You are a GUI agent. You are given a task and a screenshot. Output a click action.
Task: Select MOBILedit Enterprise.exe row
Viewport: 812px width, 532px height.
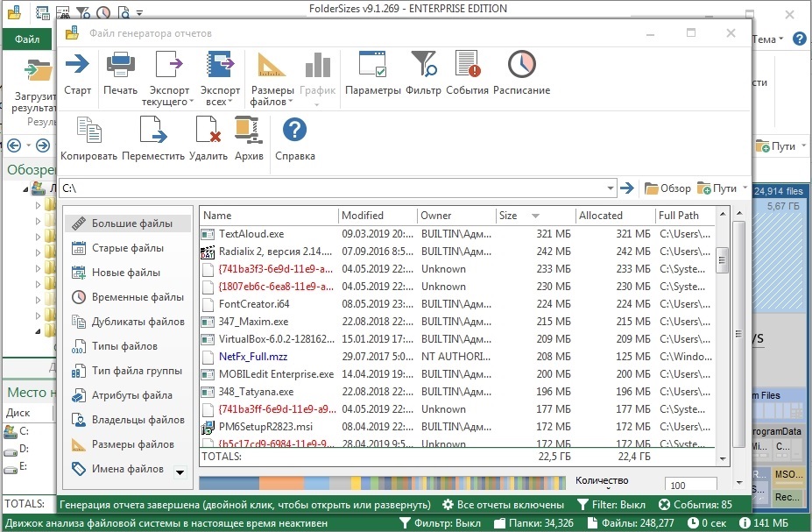point(456,374)
